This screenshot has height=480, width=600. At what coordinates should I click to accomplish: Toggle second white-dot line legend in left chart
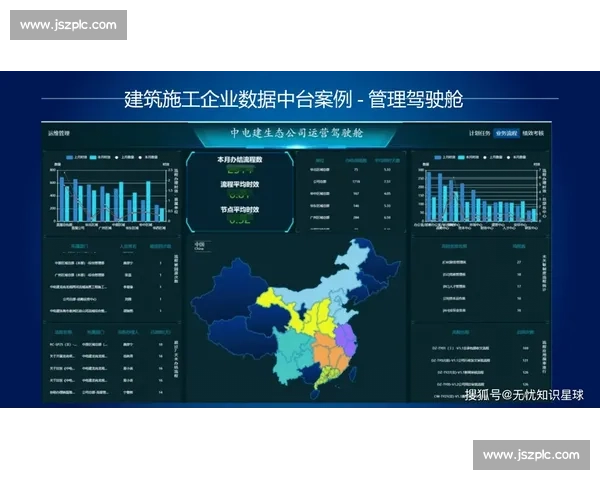tap(148, 157)
